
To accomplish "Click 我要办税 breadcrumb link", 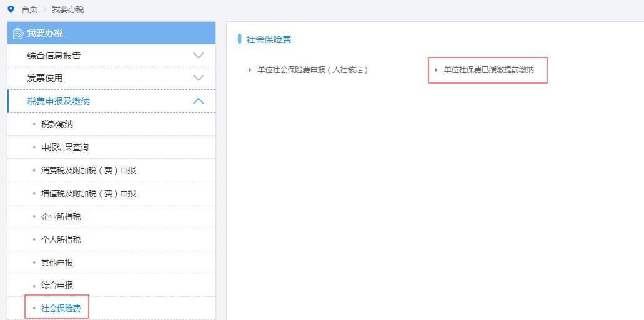I will [68, 9].
